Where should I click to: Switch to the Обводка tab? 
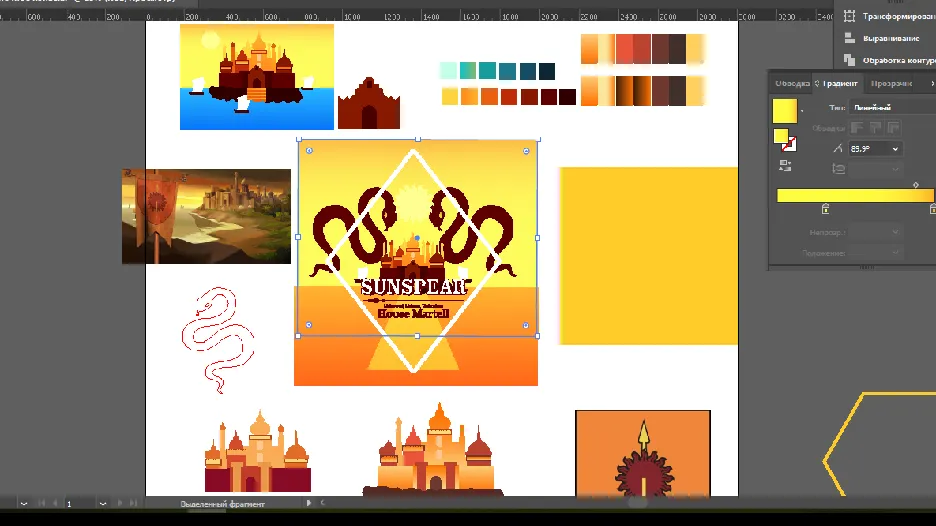(x=792, y=84)
